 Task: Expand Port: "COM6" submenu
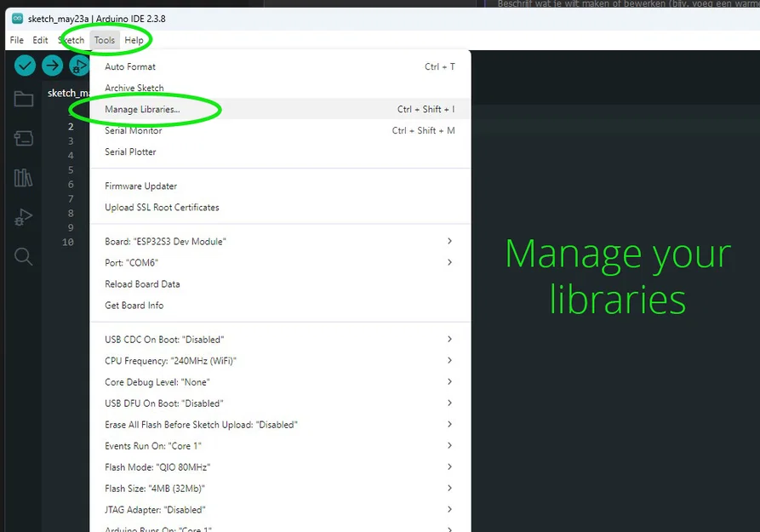point(280,263)
